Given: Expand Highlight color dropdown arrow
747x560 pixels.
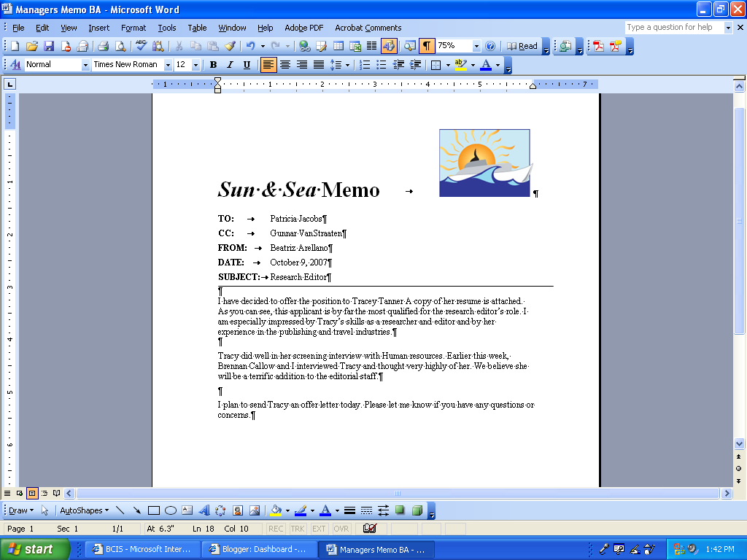Looking at the screenshot, I should [473, 65].
